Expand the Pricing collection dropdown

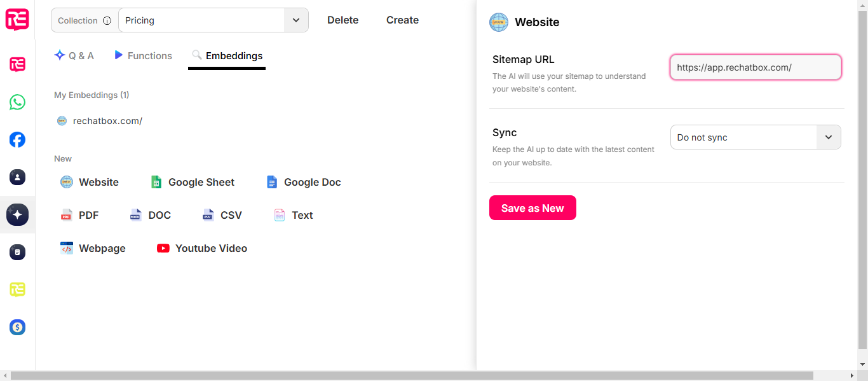[213, 20]
